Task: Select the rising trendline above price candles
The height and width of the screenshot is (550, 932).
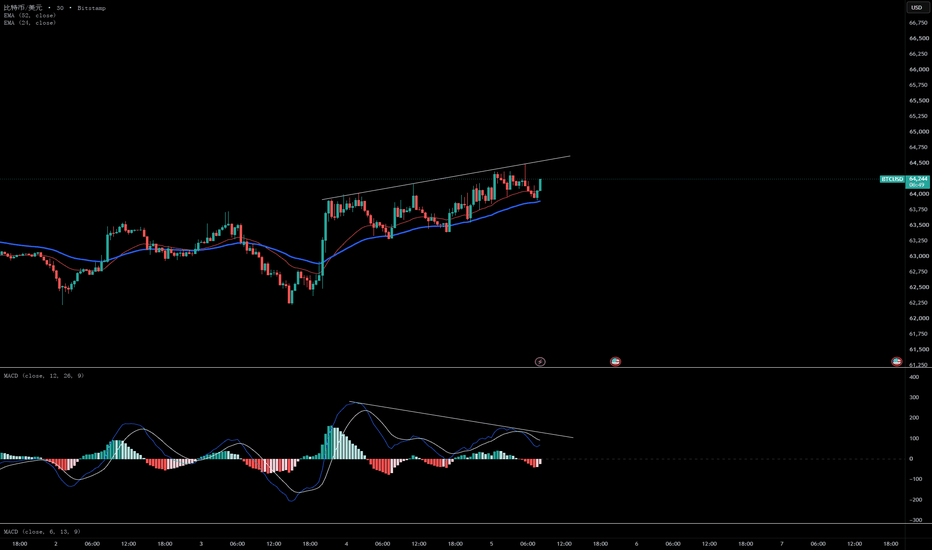Action: click(446, 178)
